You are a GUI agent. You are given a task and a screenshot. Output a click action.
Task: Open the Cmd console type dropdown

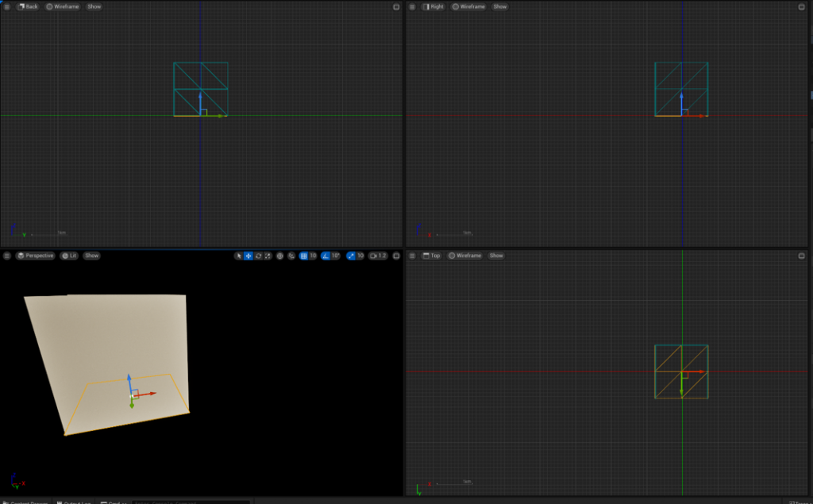(114, 502)
